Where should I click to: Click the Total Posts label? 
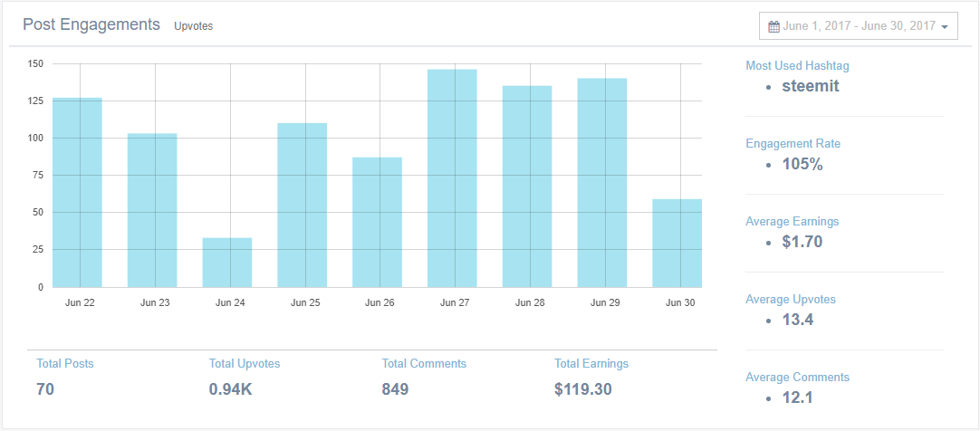click(x=65, y=363)
